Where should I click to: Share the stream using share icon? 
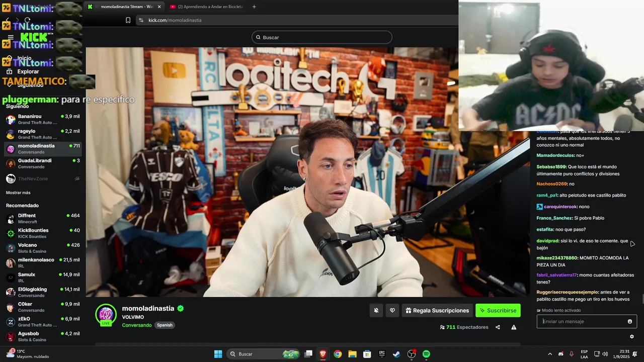coord(498,327)
